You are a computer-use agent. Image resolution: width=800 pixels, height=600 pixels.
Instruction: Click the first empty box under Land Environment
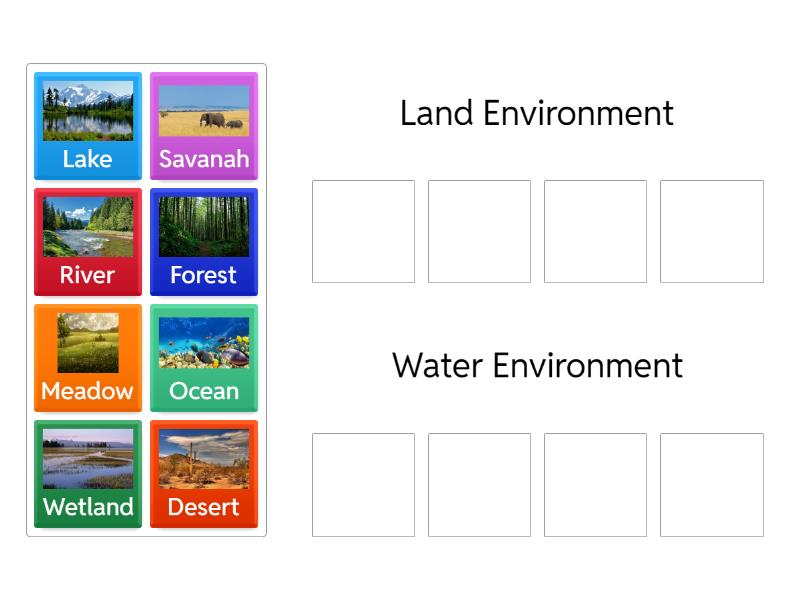363,232
